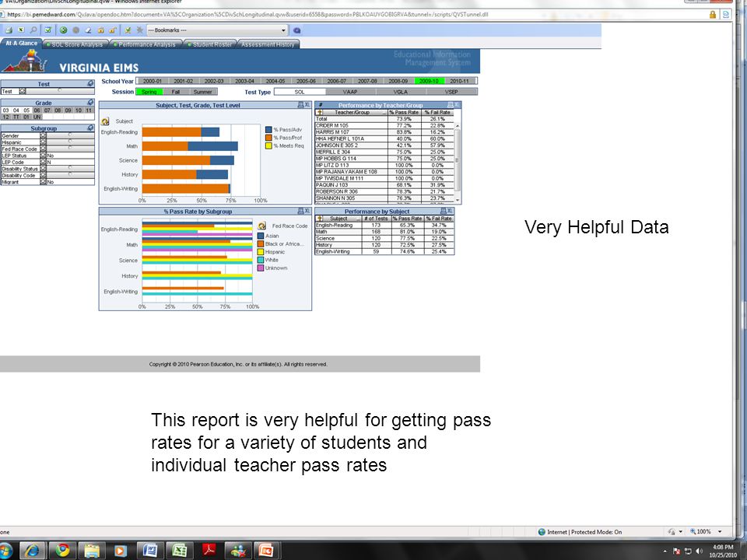The image size is (747, 560).
Task: Click the browser address bar URL
Action: [247, 14]
